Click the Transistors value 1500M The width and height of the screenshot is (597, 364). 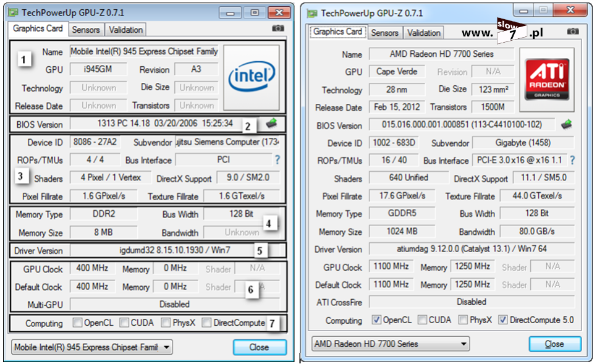[493, 107]
